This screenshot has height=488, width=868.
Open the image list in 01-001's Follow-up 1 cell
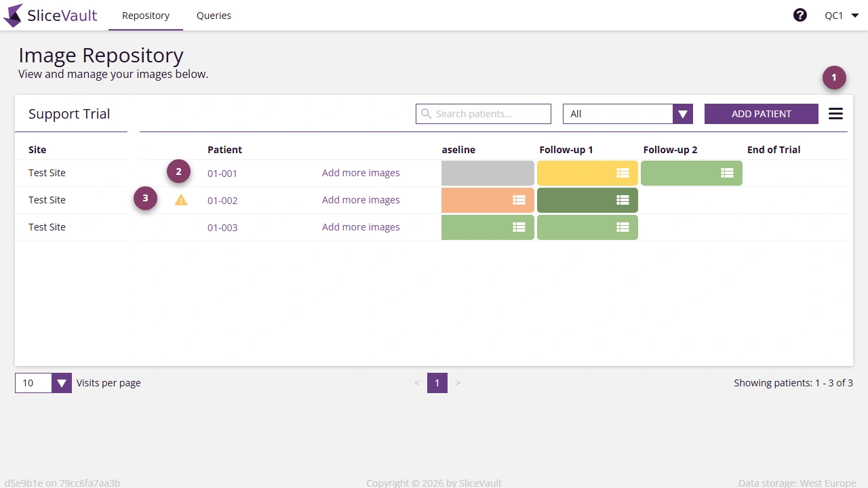pos(623,173)
